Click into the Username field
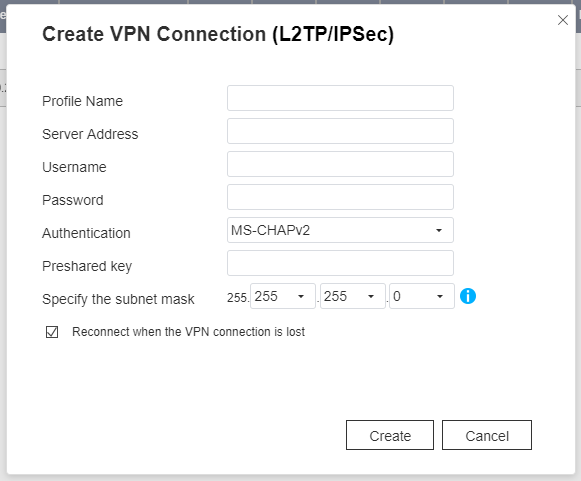The image size is (581, 481). coord(340,164)
